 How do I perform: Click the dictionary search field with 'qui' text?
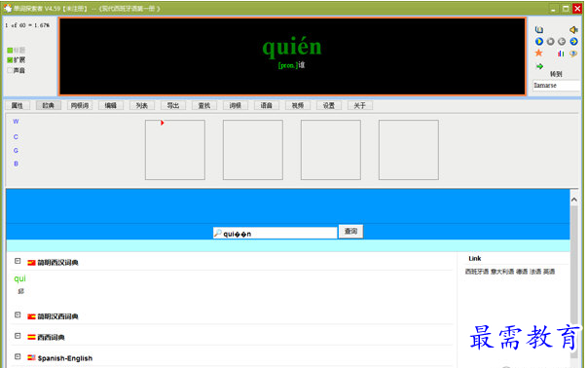[275, 233]
